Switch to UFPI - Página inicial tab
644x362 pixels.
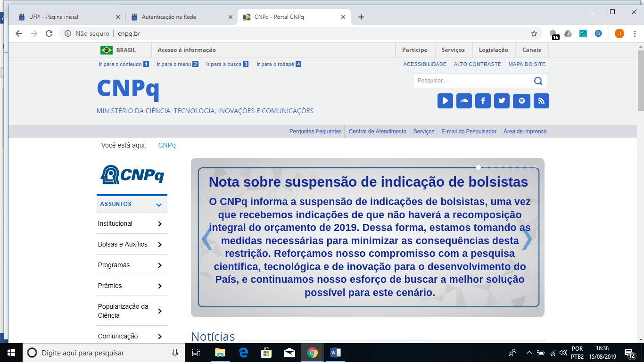point(68,17)
